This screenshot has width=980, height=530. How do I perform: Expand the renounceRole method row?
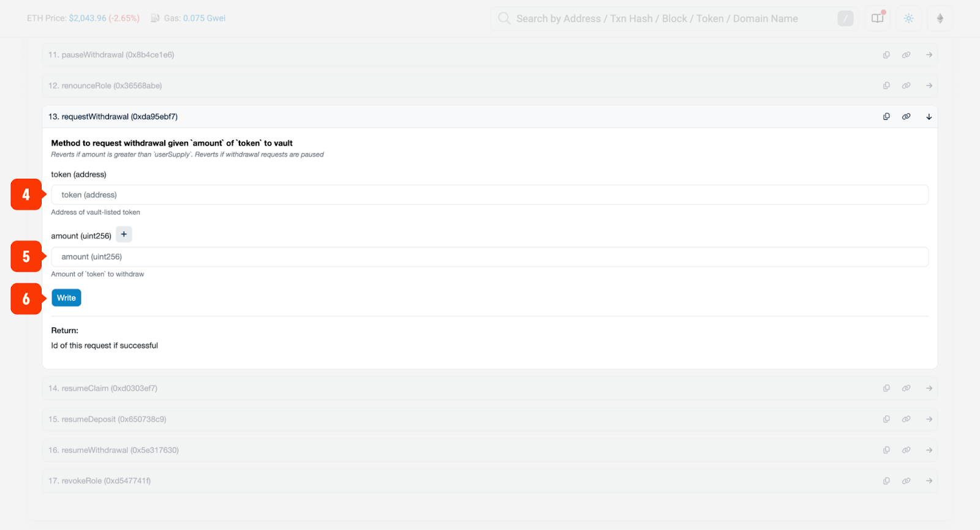click(x=929, y=86)
